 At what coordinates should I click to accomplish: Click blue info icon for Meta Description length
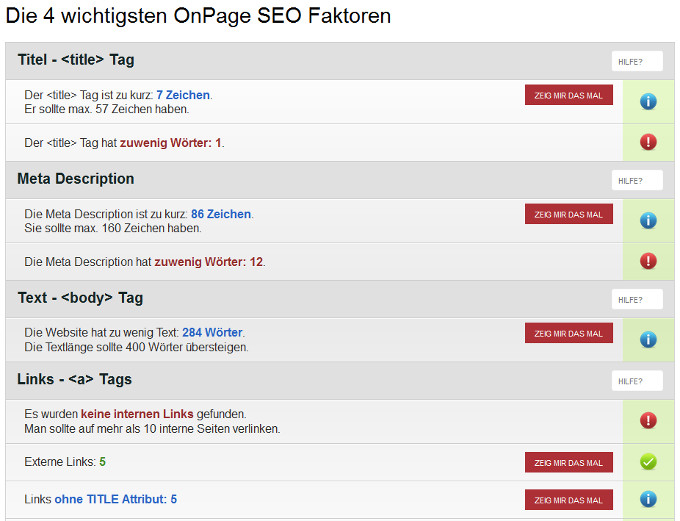648,220
